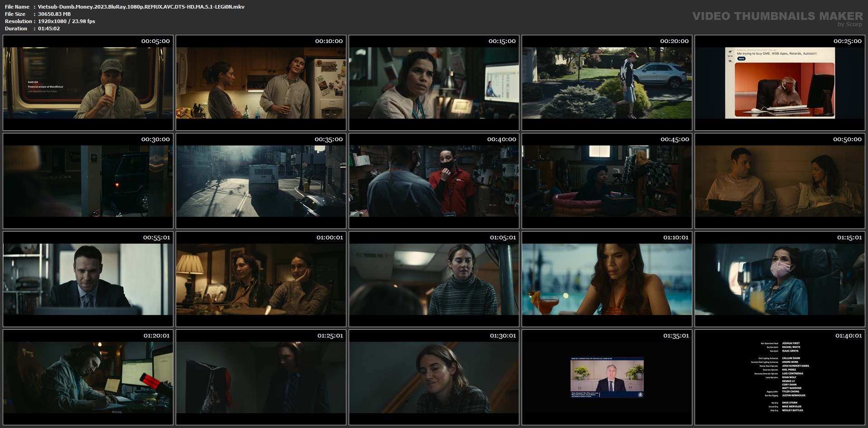Click the timestamp label 01:40:01
Image resolution: width=868 pixels, height=428 pixels.
tap(849, 336)
